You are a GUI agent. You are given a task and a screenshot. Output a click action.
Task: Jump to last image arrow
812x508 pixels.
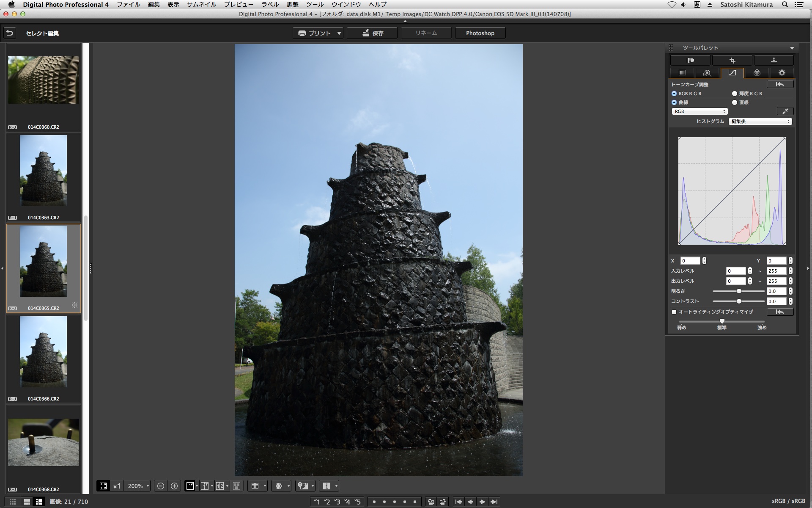(x=494, y=502)
